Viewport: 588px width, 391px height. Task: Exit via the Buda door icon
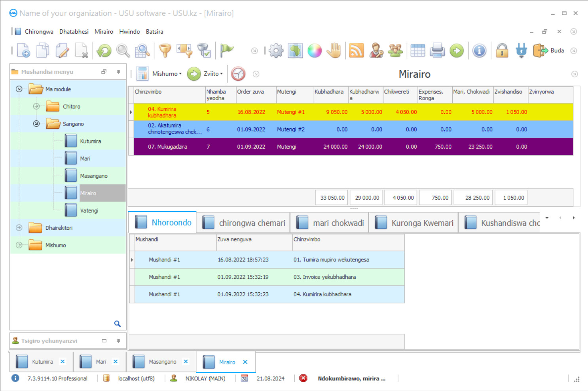(x=540, y=50)
